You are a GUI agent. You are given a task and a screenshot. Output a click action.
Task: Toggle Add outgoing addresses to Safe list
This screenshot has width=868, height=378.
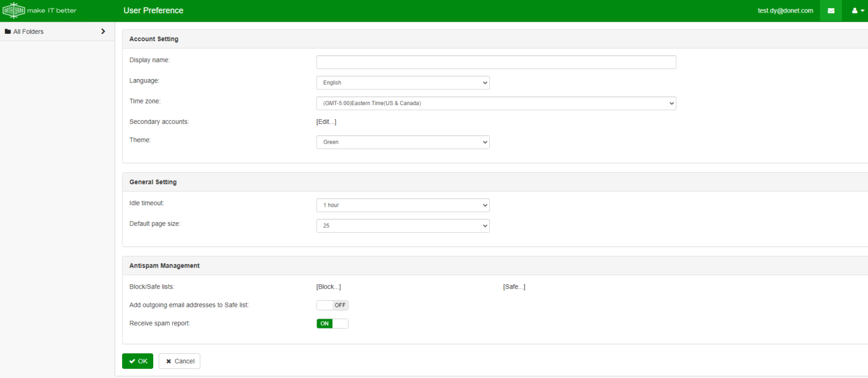coord(332,305)
